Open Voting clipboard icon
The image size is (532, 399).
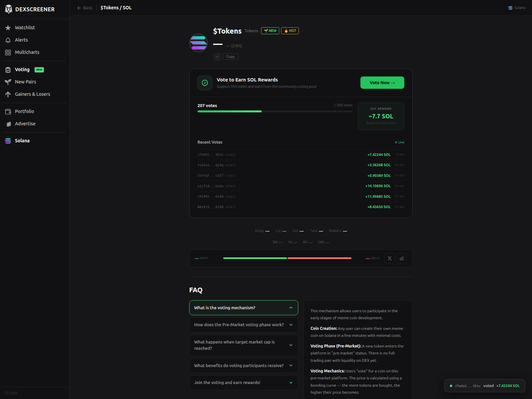8,69
